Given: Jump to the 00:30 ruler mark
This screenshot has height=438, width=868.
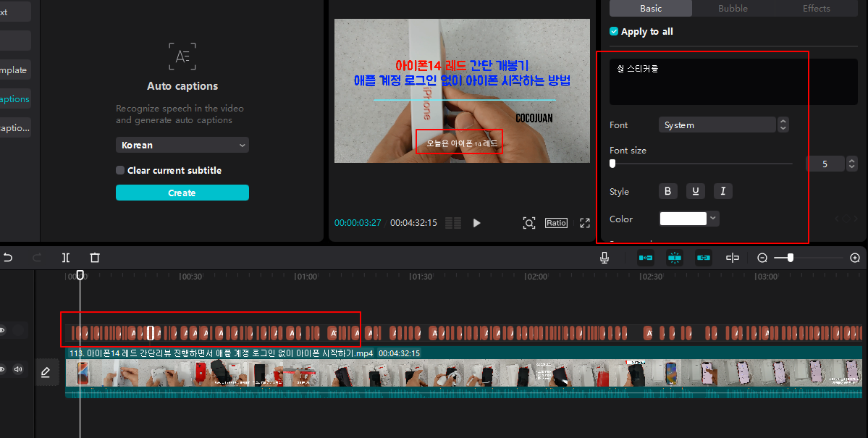Looking at the screenshot, I should pyautogui.click(x=191, y=277).
